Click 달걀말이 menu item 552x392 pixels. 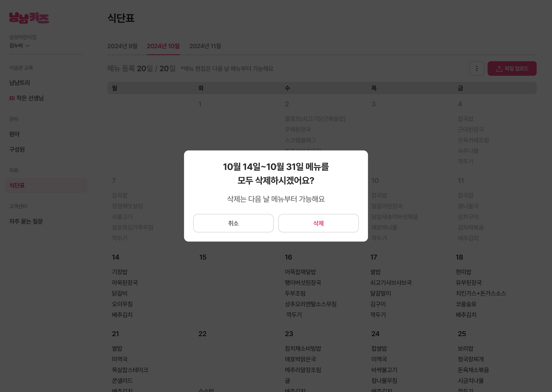(x=381, y=293)
